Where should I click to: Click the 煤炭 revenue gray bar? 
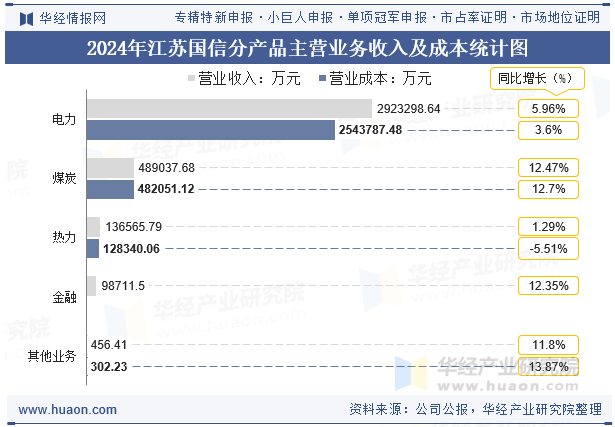pyautogui.click(x=111, y=168)
